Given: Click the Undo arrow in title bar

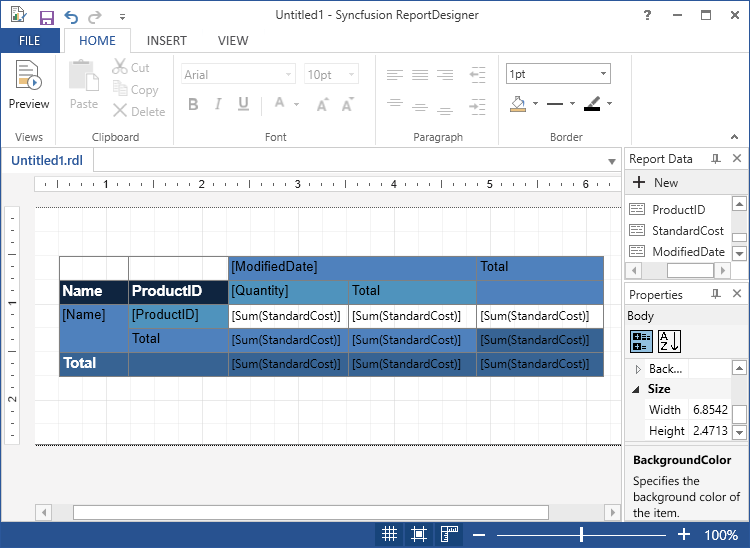Looking at the screenshot, I should click(x=71, y=17).
